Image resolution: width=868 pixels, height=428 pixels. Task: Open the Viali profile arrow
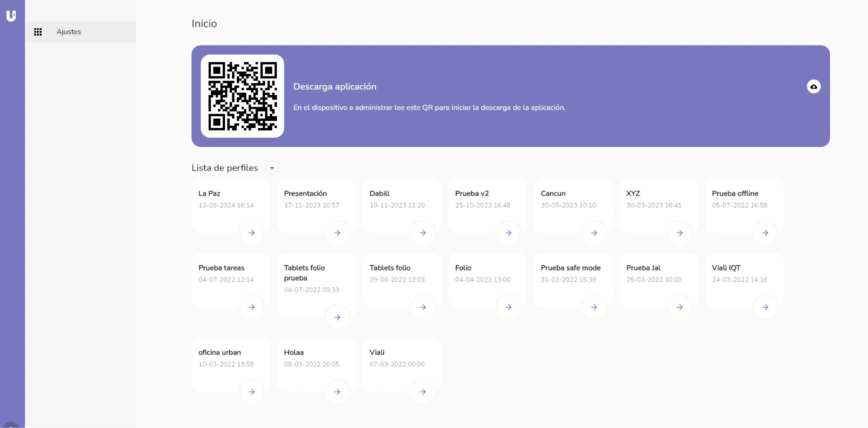tap(422, 392)
